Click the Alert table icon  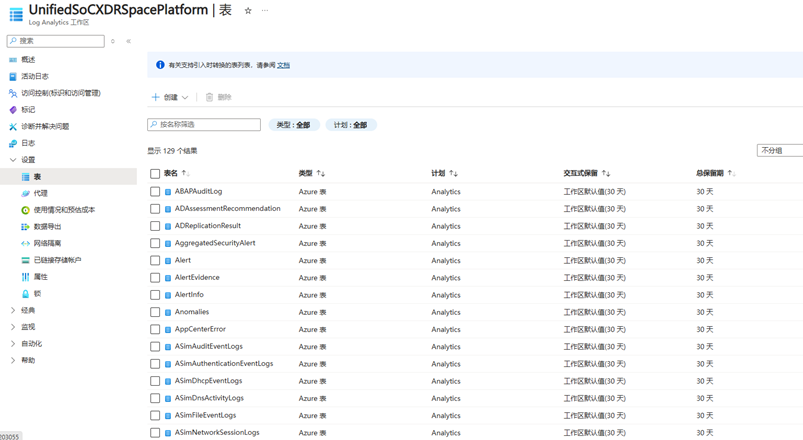click(x=168, y=261)
